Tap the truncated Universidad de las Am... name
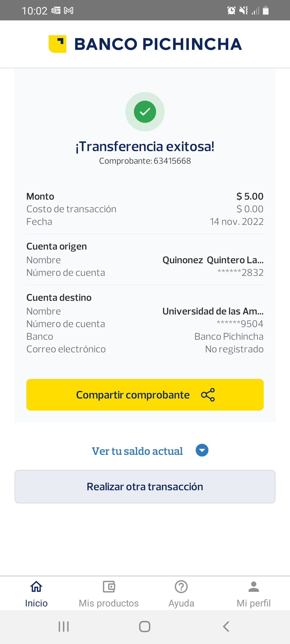The image size is (290, 644). 213,311
